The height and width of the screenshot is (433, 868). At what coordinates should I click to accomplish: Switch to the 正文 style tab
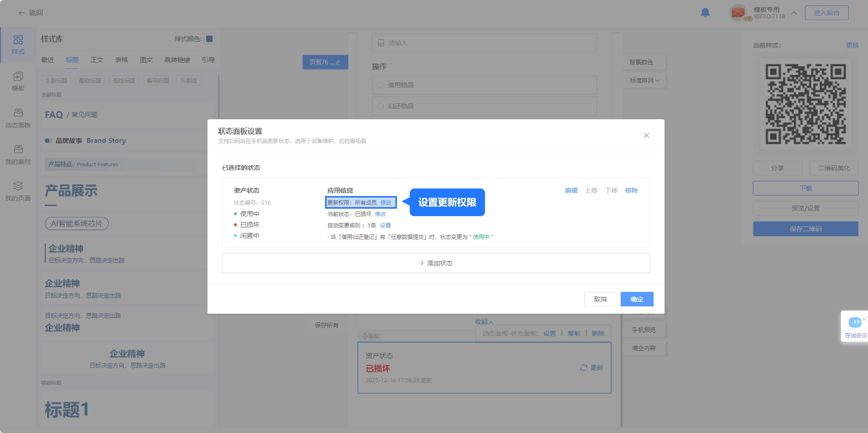[x=97, y=60]
